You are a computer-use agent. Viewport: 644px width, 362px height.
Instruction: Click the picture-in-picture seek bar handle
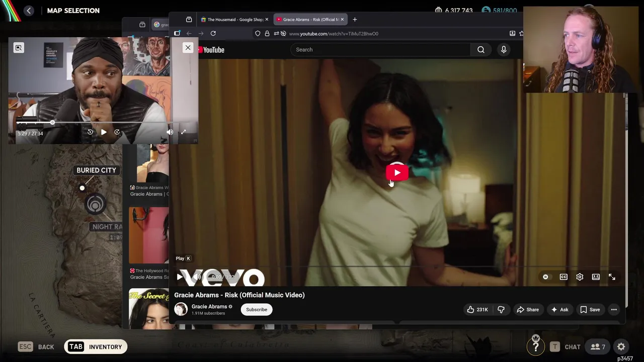pyautogui.click(x=52, y=123)
